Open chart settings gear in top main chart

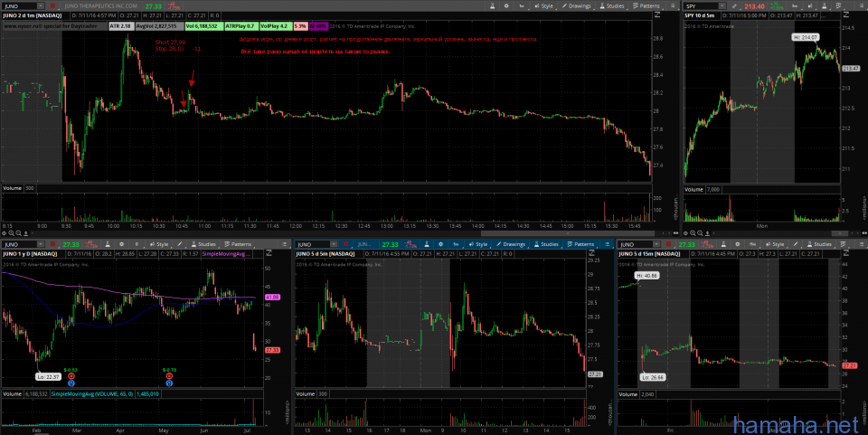point(506,6)
